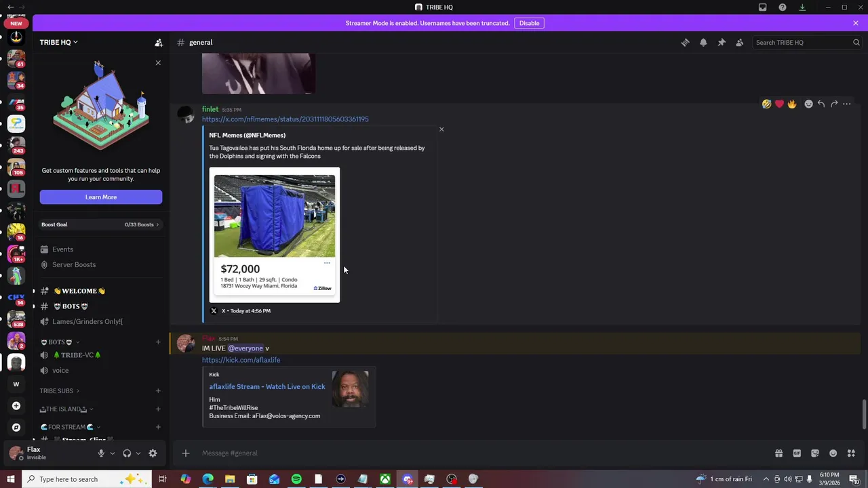This screenshot has height=488, width=868.
Task: Open Server Boosts
Action: pos(100,265)
